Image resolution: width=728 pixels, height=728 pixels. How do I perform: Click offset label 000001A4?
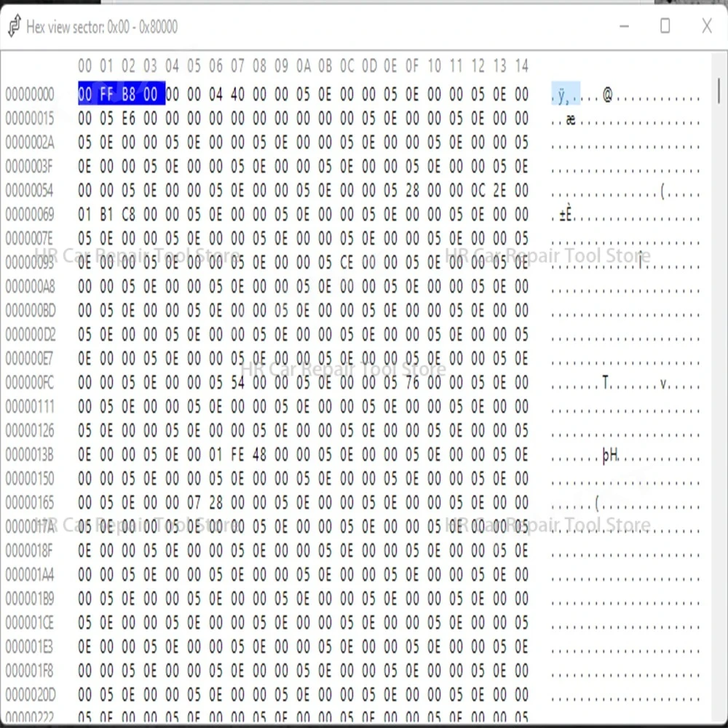(x=30, y=575)
